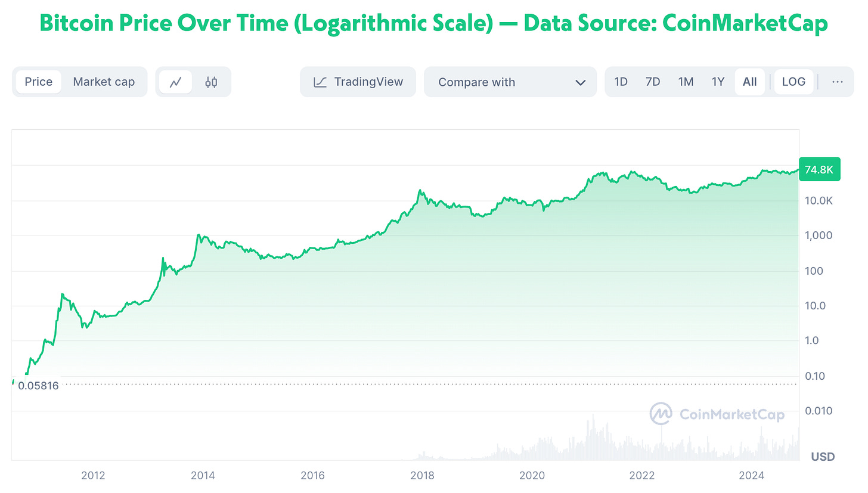Click the 2016 x-axis label

pos(312,475)
